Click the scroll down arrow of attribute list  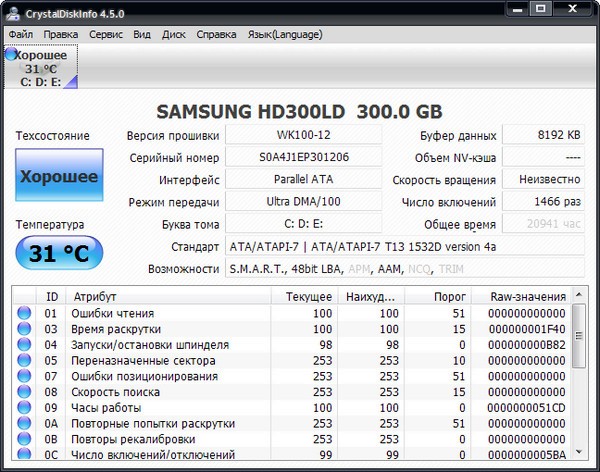(x=579, y=452)
